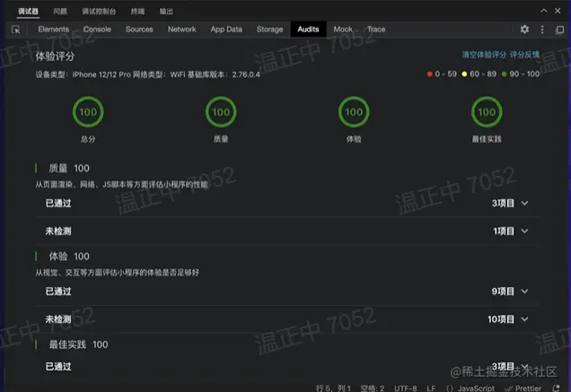Click the 行 5, 列 1 status entry
This screenshot has height=392, width=571.
point(333,388)
